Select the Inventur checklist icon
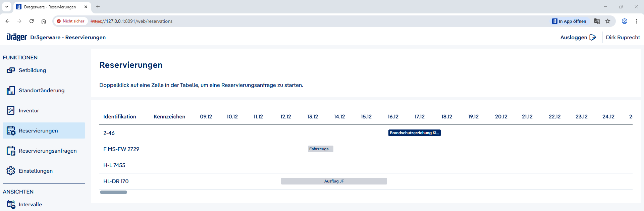 [11, 111]
